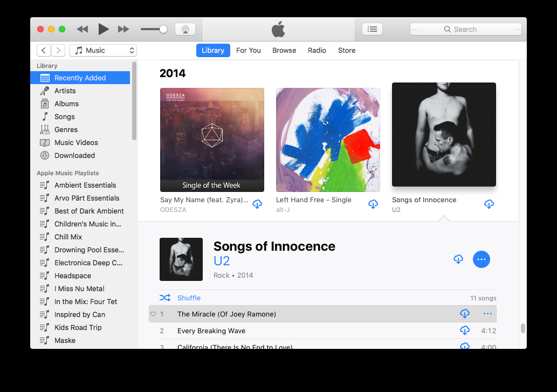Open Songs in the Library sidebar
This screenshot has height=392, width=557.
tap(80, 117)
